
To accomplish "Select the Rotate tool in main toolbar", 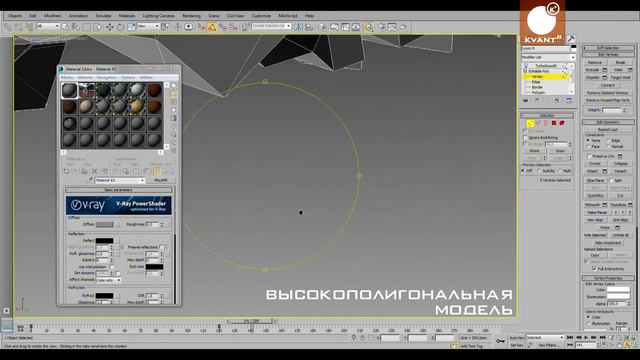I will tap(120, 27).
